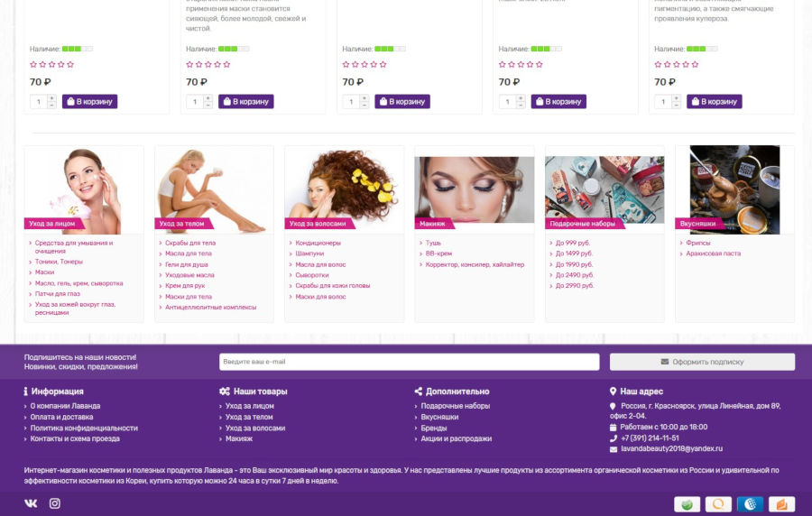Image resolution: width=812 pixels, height=516 pixels.
Task: Click the orange Q payment icon
Action: 718,504
